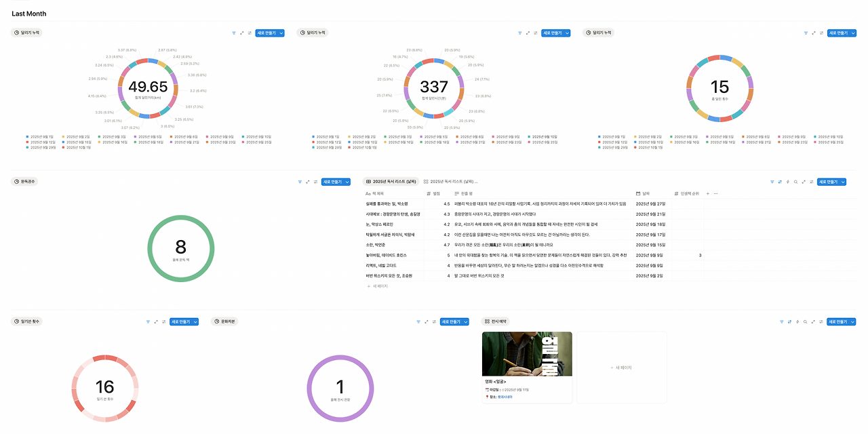Open the 영화 <얼굴> poster thumbnail
Screen dimensions: 868x434
527,353
